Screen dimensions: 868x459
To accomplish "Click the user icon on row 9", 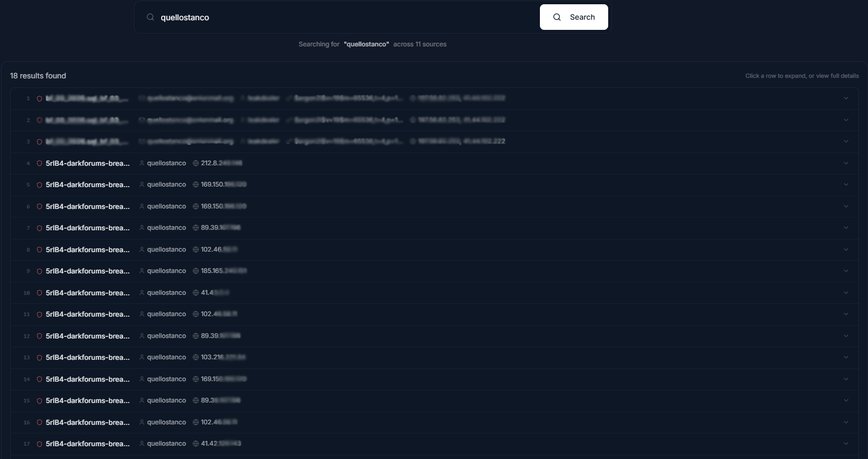I will [142, 271].
